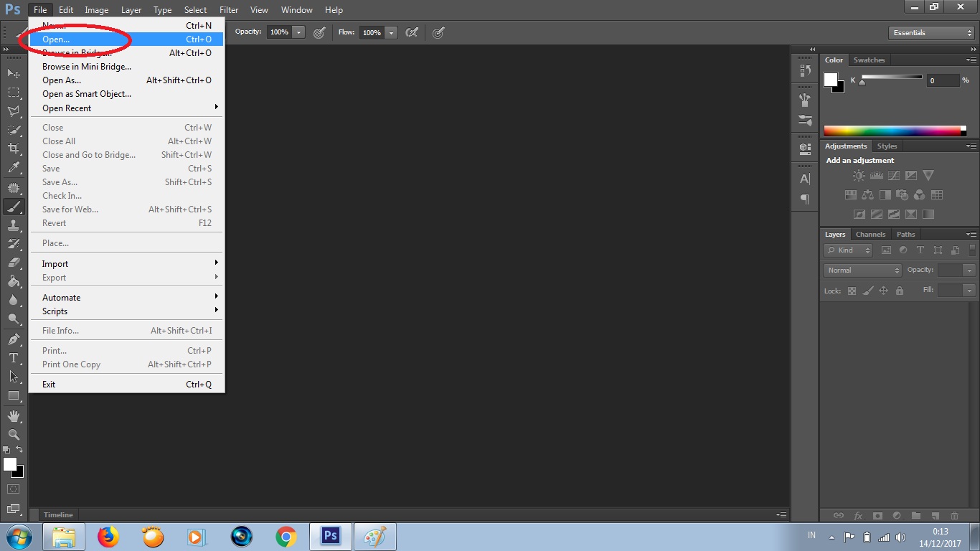Switch to the Styles tab
The height and width of the screenshot is (551, 980).
click(x=887, y=146)
